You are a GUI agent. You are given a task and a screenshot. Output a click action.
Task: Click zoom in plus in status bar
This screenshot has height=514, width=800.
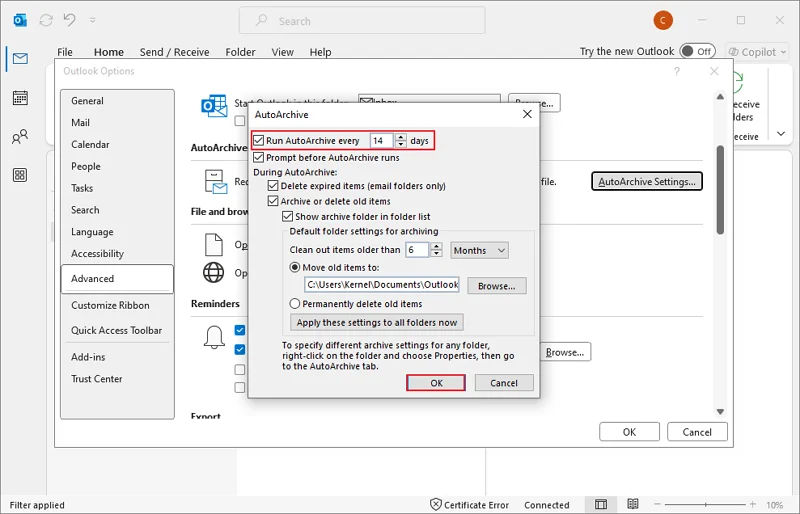click(753, 504)
